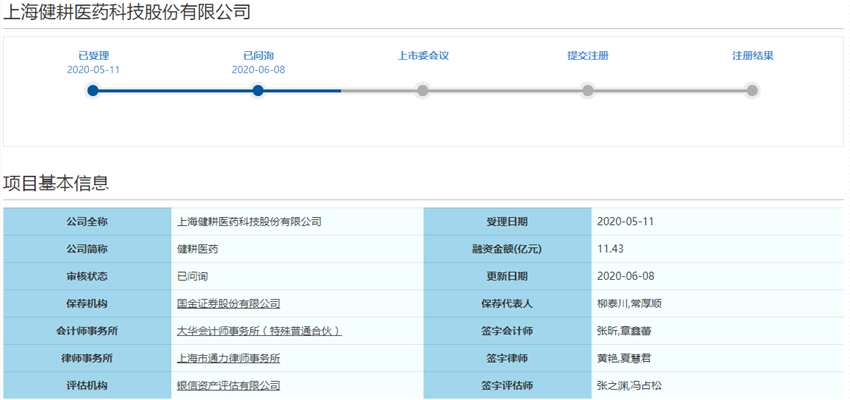Click the 会计师事务所 header cell

coord(87,331)
